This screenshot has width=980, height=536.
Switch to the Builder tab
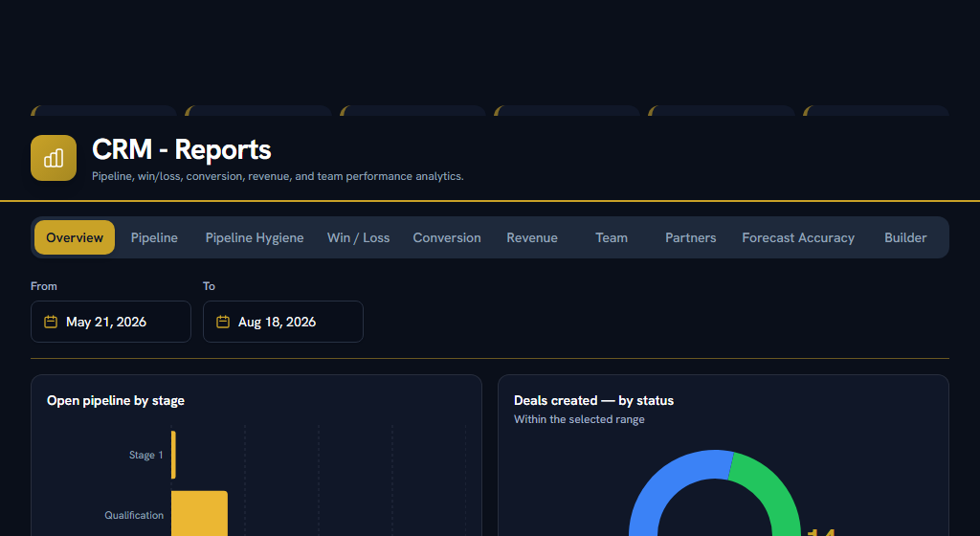(x=905, y=237)
